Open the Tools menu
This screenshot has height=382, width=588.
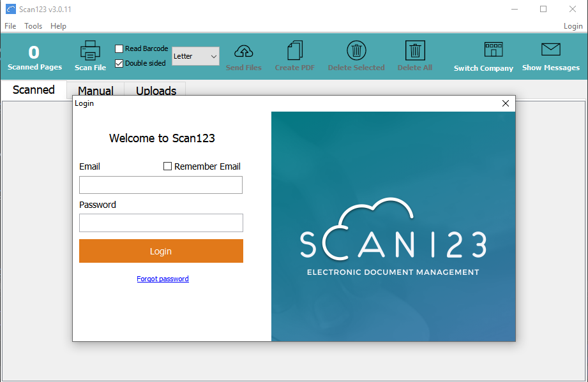click(33, 26)
